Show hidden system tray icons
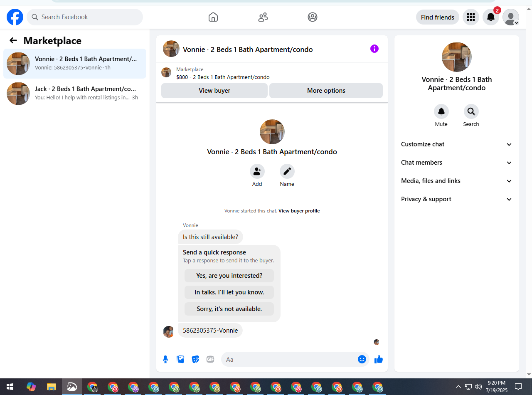Image resolution: width=532 pixels, height=395 pixels. (458, 387)
